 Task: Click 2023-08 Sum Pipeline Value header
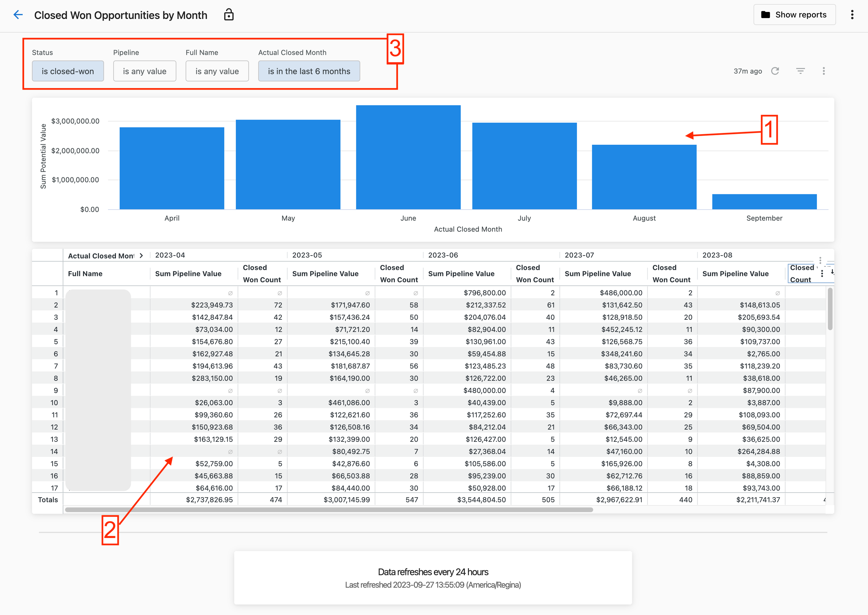736,274
